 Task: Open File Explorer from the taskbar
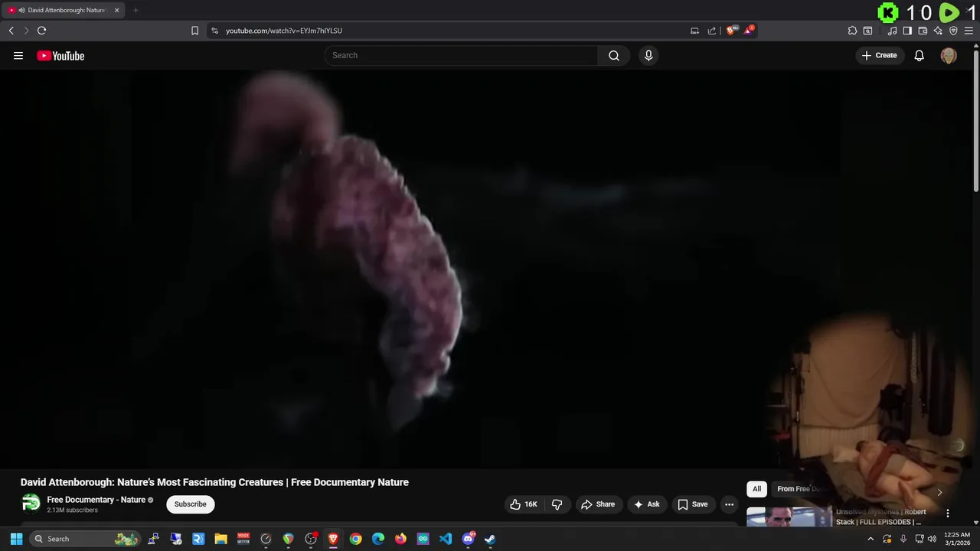coord(220,539)
